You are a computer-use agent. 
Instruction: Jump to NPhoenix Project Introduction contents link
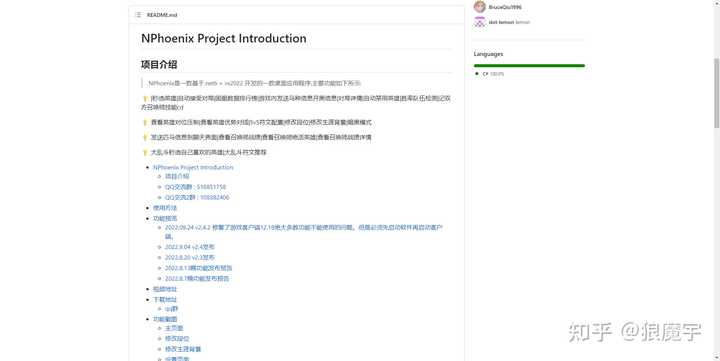tap(193, 167)
